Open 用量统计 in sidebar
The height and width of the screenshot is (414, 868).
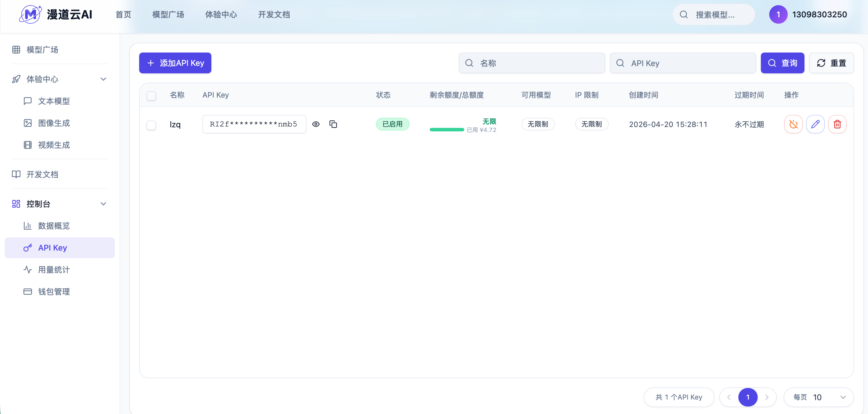(x=54, y=269)
